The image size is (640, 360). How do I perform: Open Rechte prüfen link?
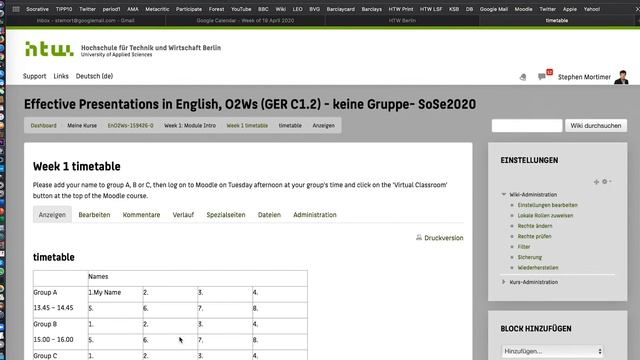534,236
